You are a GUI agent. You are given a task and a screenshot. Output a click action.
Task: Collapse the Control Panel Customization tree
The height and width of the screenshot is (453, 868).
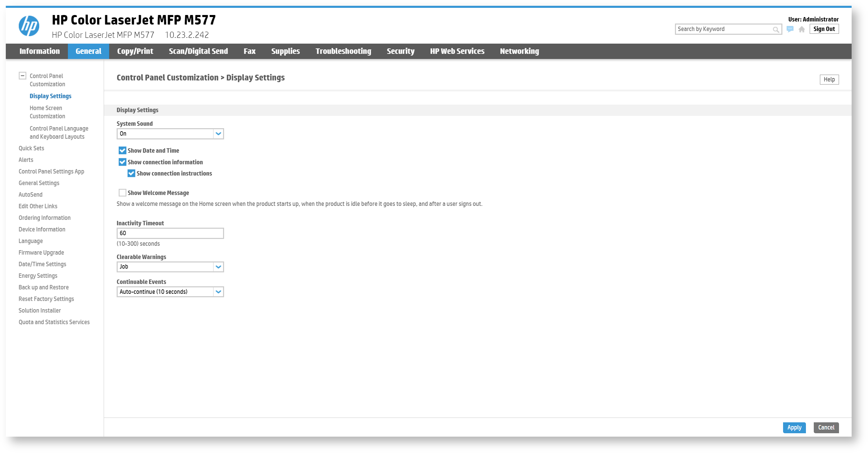click(x=23, y=76)
